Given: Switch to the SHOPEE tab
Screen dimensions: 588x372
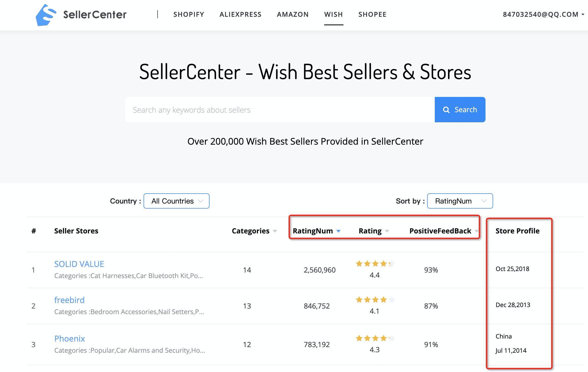Looking at the screenshot, I should 372,14.
